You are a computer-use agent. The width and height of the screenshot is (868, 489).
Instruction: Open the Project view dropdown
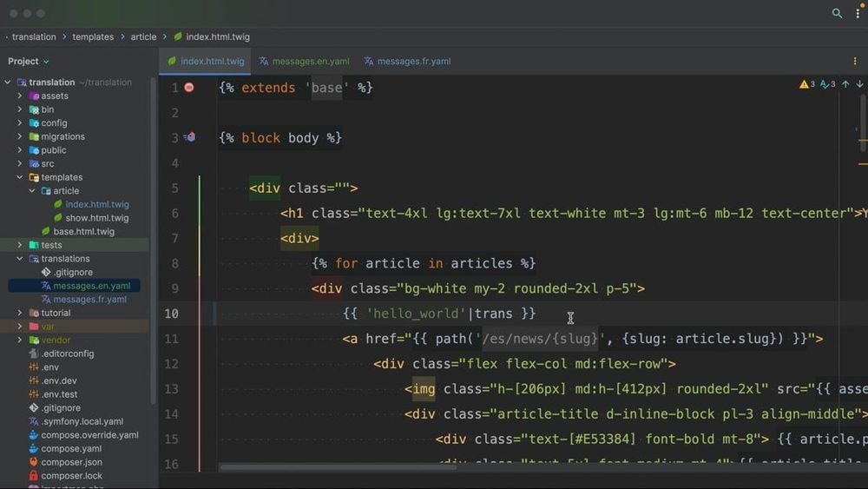click(x=29, y=61)
